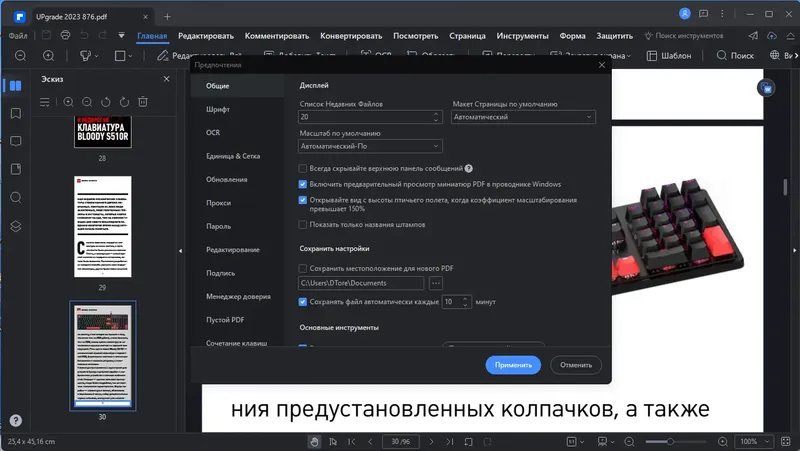Click the user account avatar icon
Image resolution: width=800 pixels, height=451 pixels.
(685, 14)
